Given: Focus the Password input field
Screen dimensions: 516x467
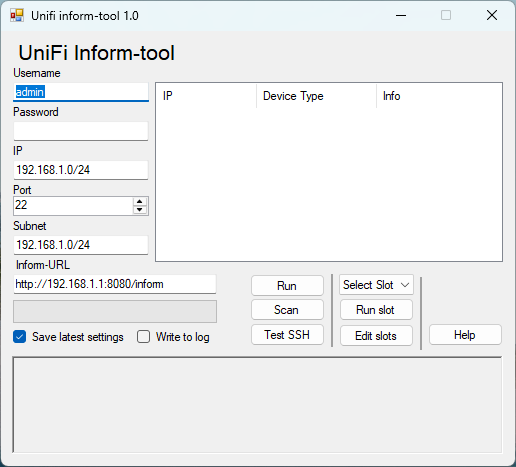Looking at the screenshot, I should [x=81, y=131].
